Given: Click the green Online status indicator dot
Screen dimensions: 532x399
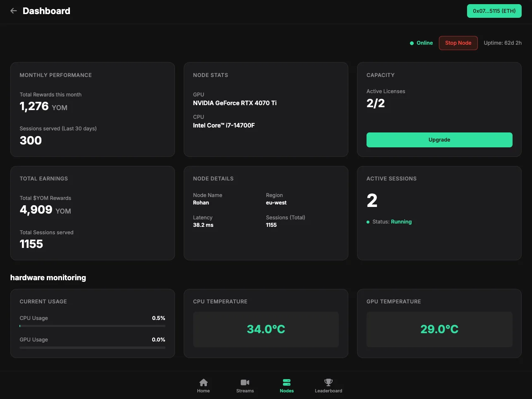Looking at the screenshot, I should tap(411, 43).
